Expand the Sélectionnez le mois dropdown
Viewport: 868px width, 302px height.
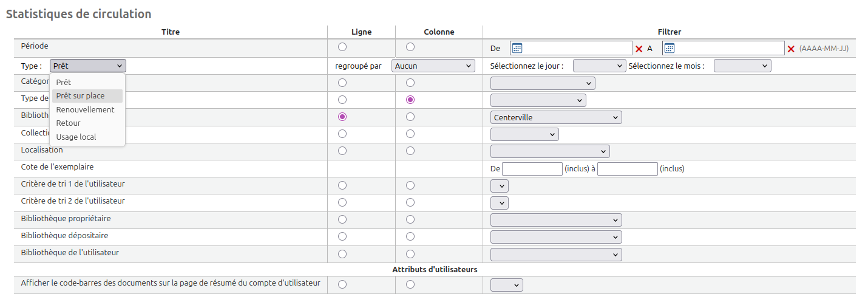(742, 66)
